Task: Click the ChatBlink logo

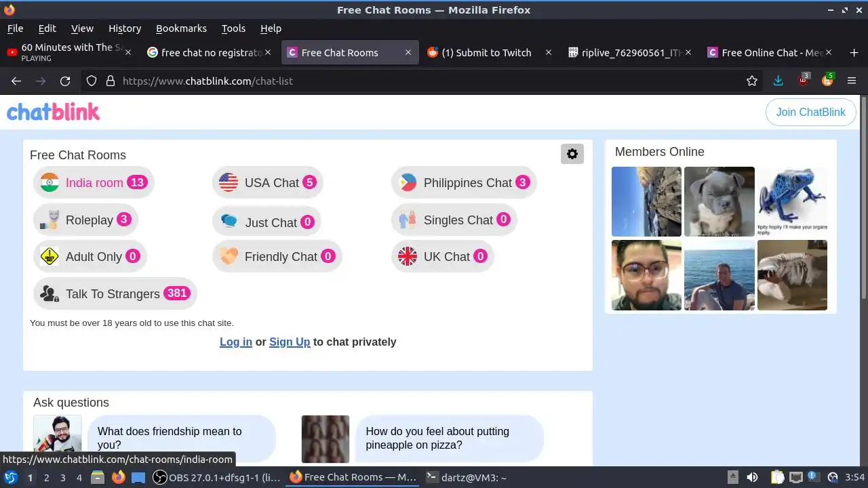Action: click(53, 112)
